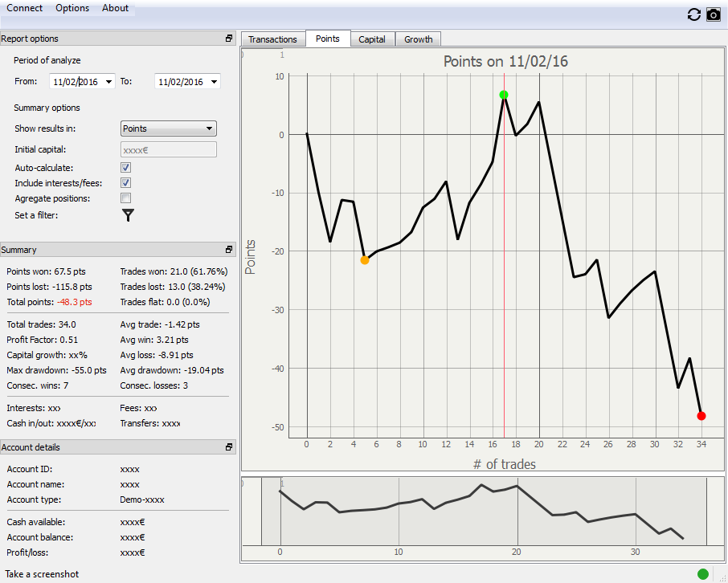Viewport: 728px width, 583px height.
Task: Click the Total trades 34.0 text
Action: coord(41,324)
